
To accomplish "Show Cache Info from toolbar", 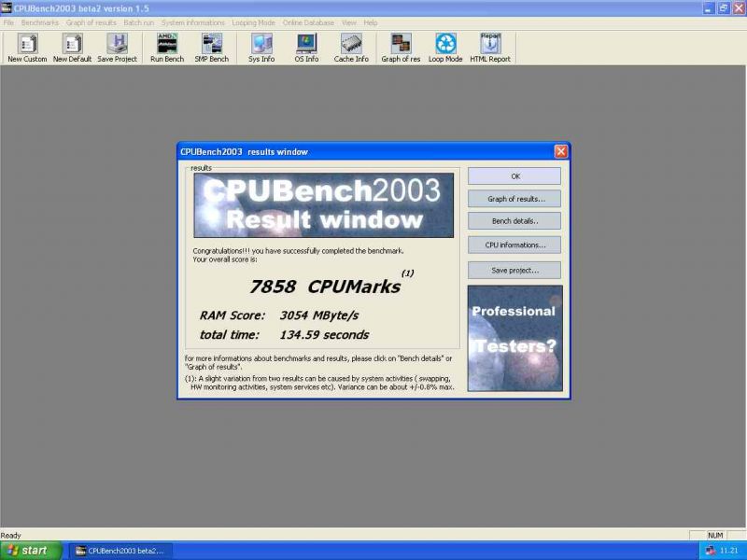I will [x=351, y=48].
